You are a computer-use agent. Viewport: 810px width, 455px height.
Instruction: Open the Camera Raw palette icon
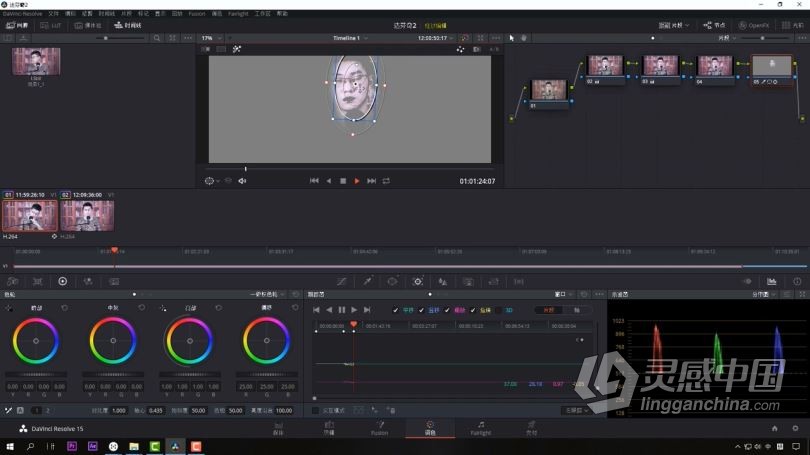[x=12, y=281]
